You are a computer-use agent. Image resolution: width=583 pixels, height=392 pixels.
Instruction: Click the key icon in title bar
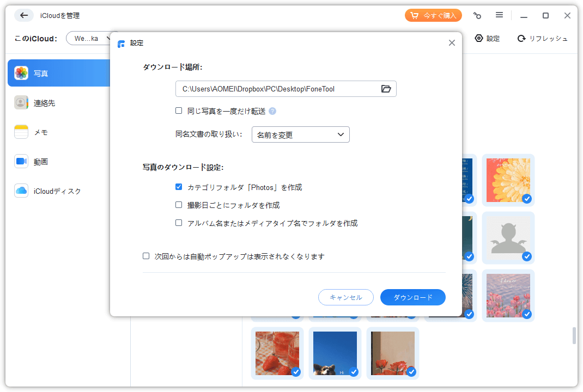[477, 15]
